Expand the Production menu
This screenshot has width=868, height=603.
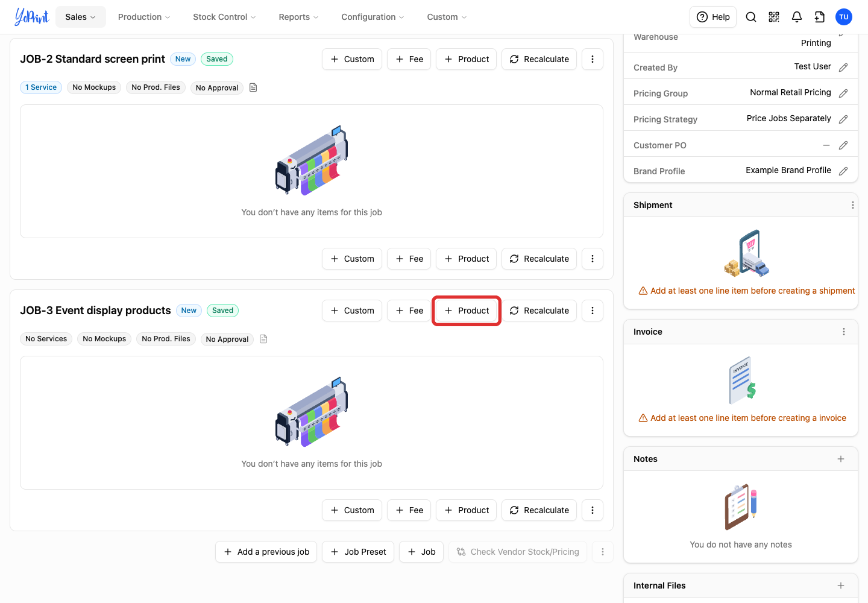[144, 17]
